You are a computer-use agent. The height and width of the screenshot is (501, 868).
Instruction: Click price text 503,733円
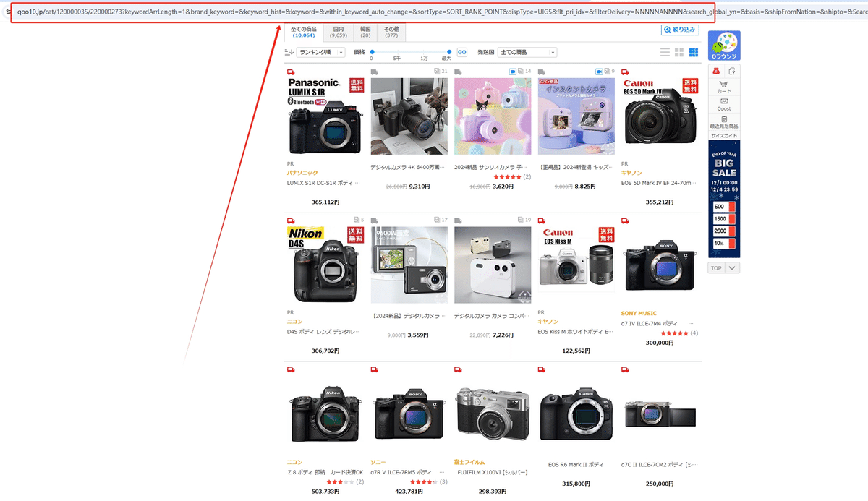coord(325,492)
